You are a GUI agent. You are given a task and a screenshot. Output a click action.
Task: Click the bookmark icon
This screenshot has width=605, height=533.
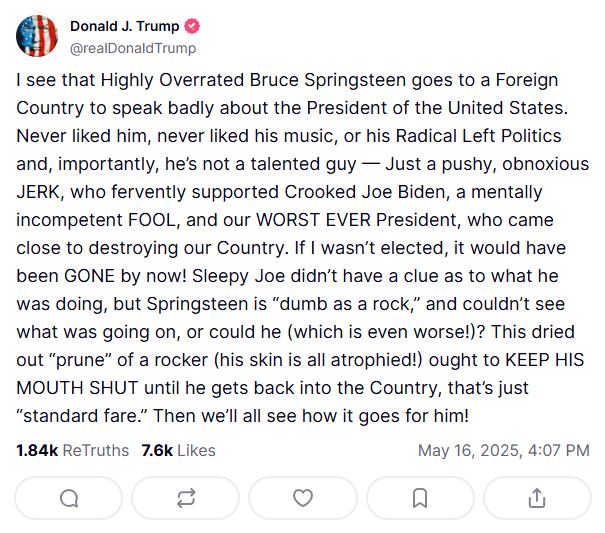(x=420, y=497)
